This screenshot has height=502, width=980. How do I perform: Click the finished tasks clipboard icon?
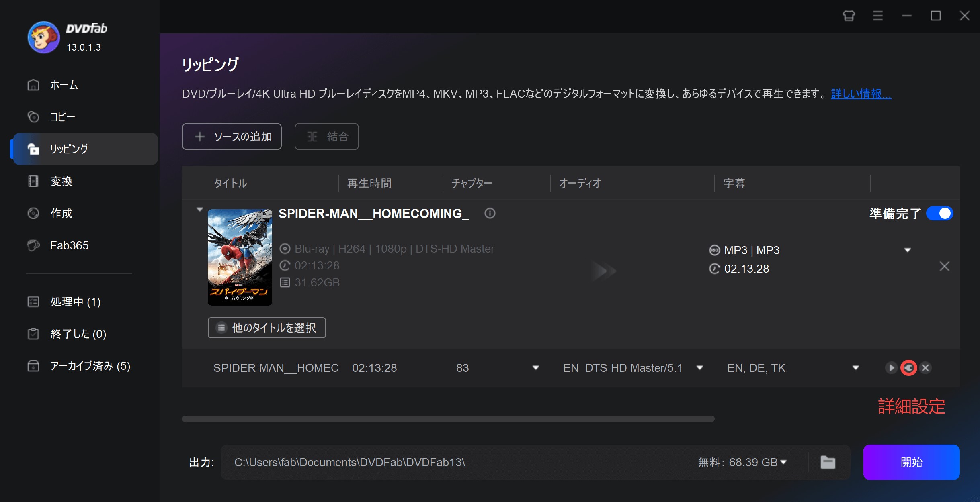click(x=33, y=334)
